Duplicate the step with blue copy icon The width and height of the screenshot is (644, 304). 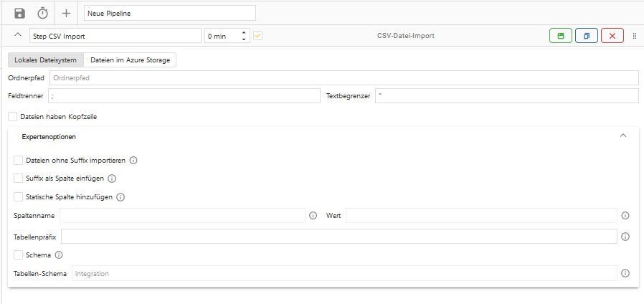(x=586, y=36)
